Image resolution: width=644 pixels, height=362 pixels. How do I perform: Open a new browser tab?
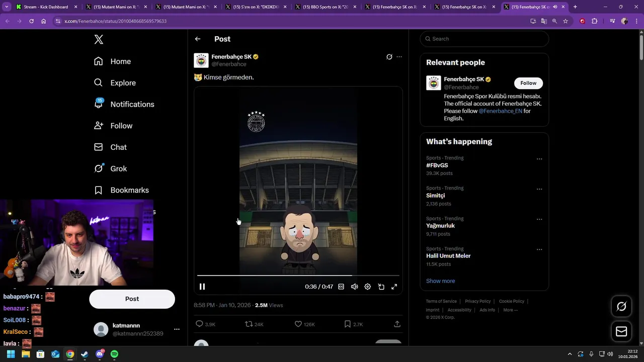pyautogui.click(x=575, y=7)
